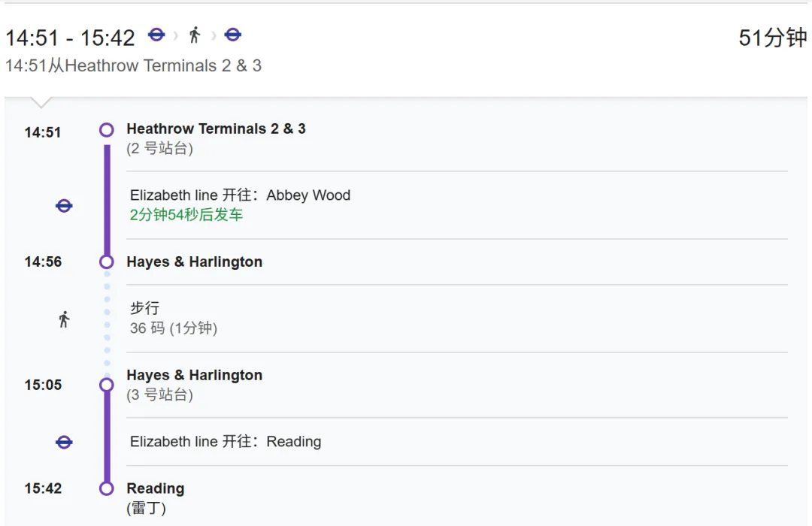
Task: Click the 51分钟 total duration label
Action: [772, 38]
